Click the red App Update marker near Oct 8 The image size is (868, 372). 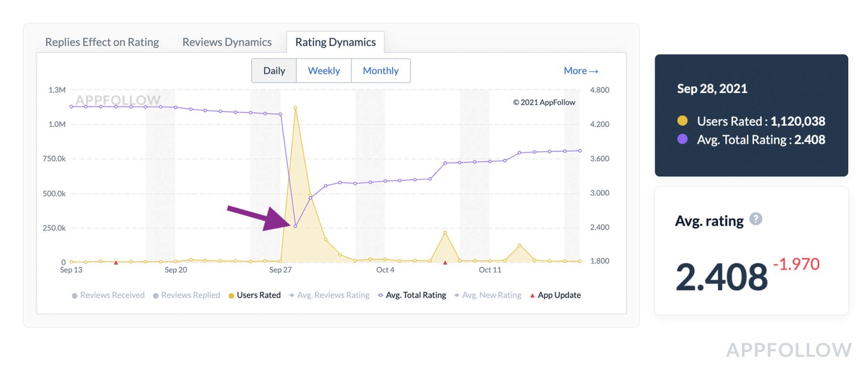click(x=445, y=262)
